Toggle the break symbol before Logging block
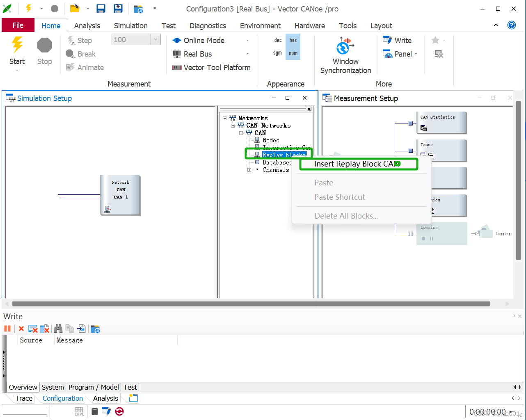Image resolution: width=526 pixels, height=420 pixels. pyautogui.click(x=411, y=234)
